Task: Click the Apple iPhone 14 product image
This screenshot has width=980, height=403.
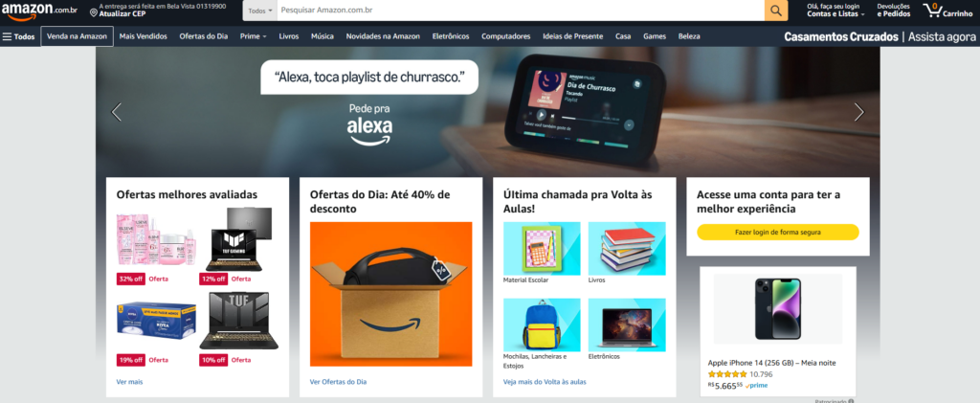Action: (777, 308)
